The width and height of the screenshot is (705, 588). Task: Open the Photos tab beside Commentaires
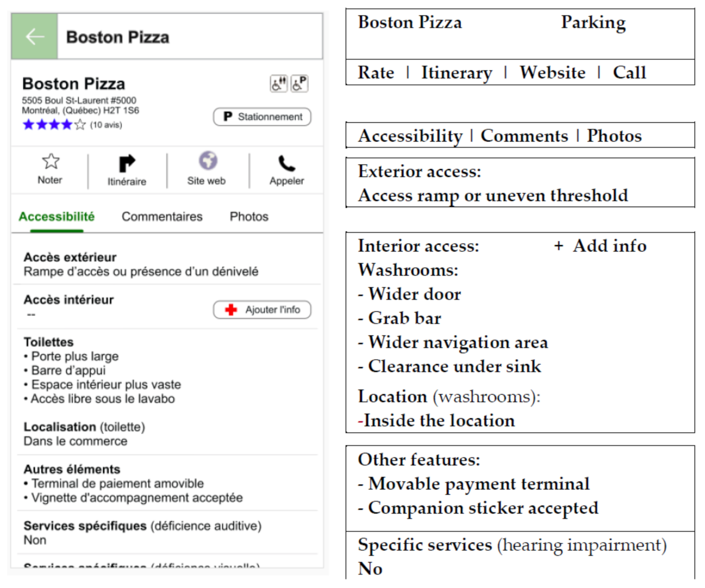(249, 217)
